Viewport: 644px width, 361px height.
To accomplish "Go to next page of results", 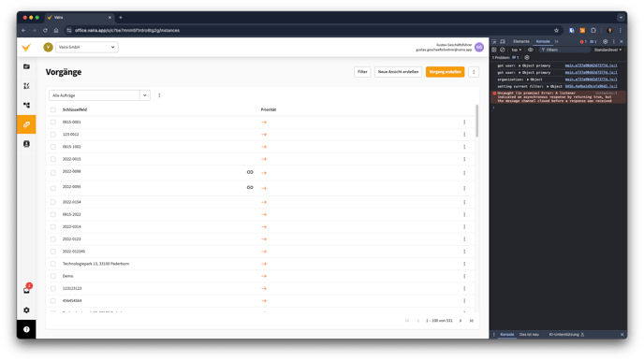I will tap(461, 321).
